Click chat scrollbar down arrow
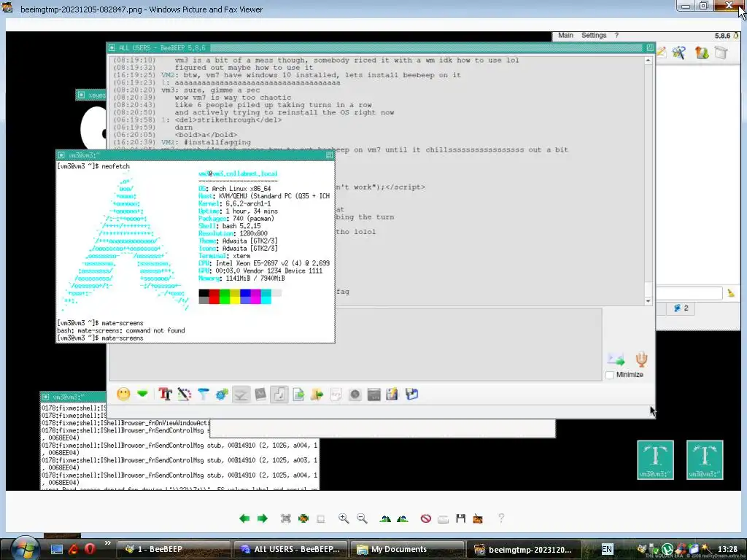The image size is (747, 560). pyautogui.click(x=648, y=301)
